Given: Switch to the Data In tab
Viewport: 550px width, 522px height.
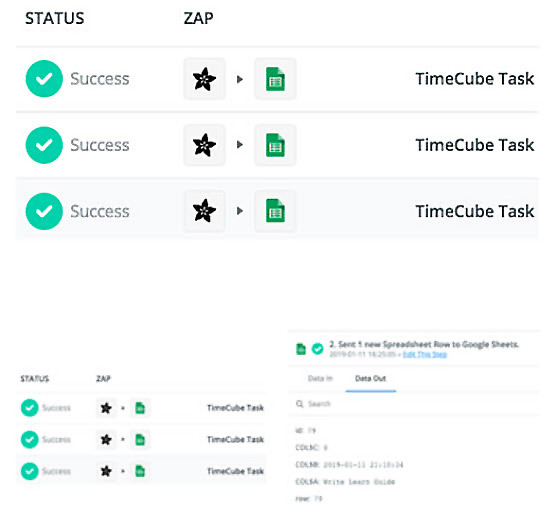Looking at the screenshot, I should pos(320,378).
